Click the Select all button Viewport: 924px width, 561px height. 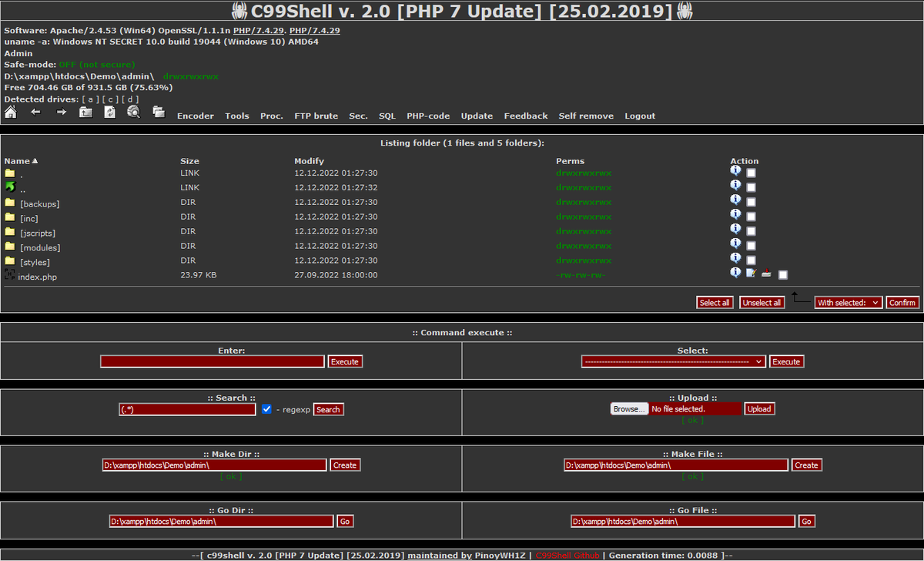click(715, 302)
